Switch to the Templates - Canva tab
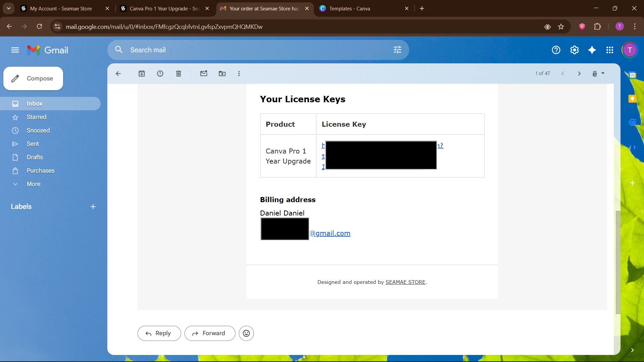644x362 pixels. coord(350,8)
